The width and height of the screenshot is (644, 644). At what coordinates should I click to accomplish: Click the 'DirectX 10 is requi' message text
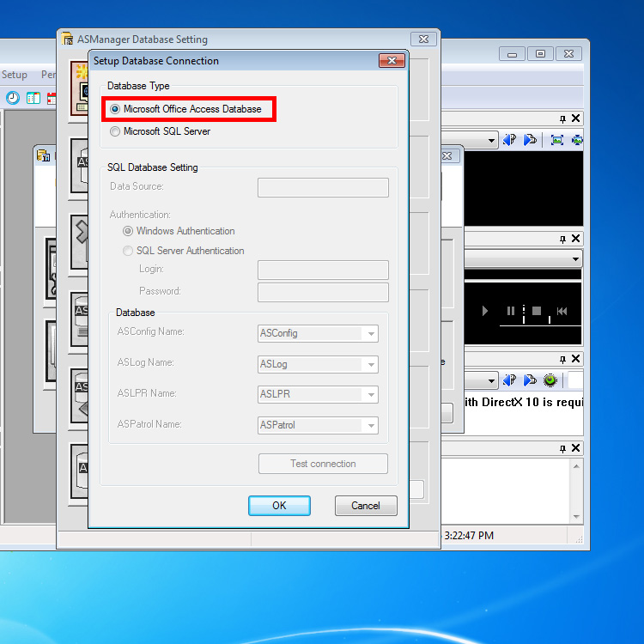tap(532, 402)
